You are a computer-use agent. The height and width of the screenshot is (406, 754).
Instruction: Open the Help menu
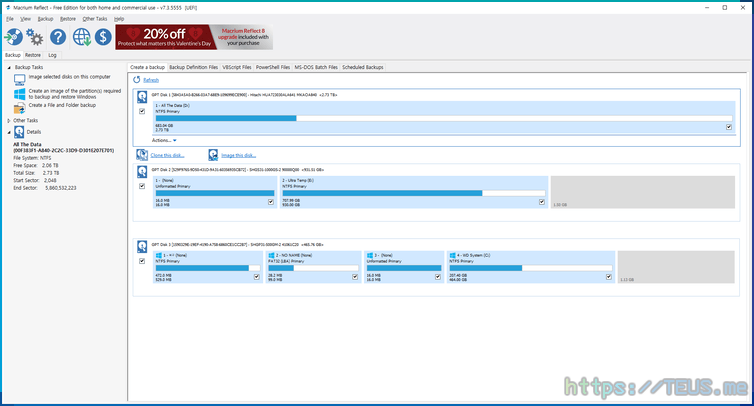point(119,19)
